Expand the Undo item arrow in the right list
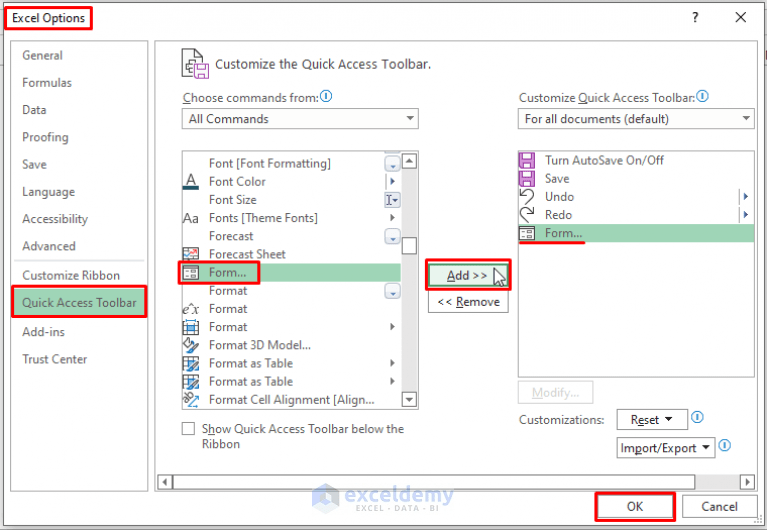This screenshot has width=767, height=530. [745, 197]
